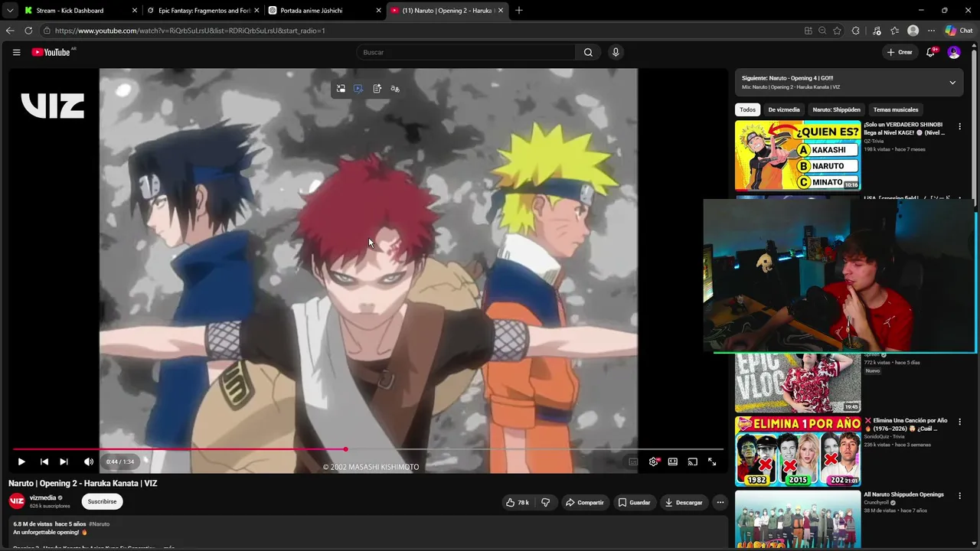Open the vizmedia channel name link
Viewport: 980px width, 551px height.
[x=43, y=497]
